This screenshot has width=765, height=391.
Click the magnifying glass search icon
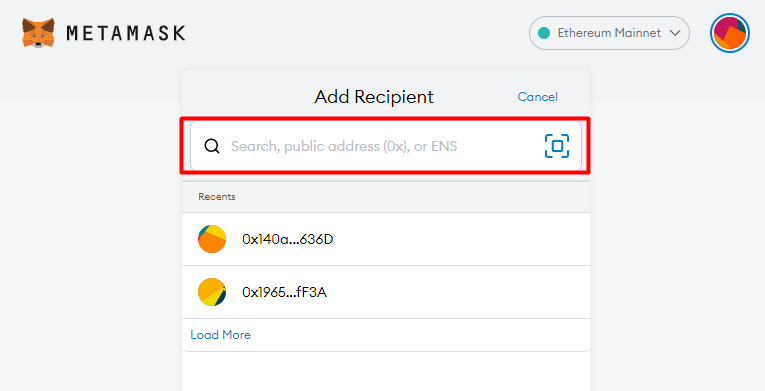(x=212, y=146)
